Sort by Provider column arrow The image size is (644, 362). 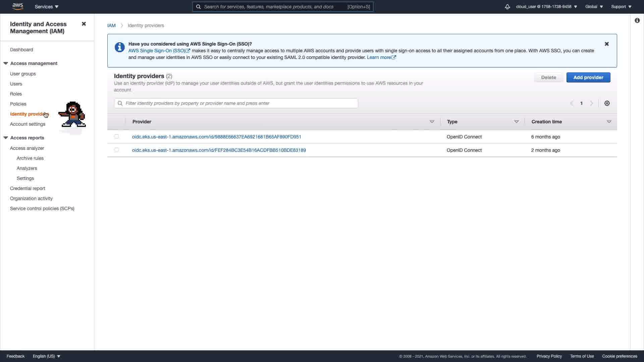(432, 122)
